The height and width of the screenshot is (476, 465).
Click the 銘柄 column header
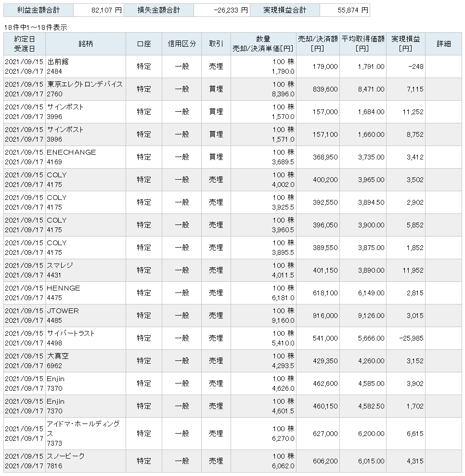[x=85, y=44]
